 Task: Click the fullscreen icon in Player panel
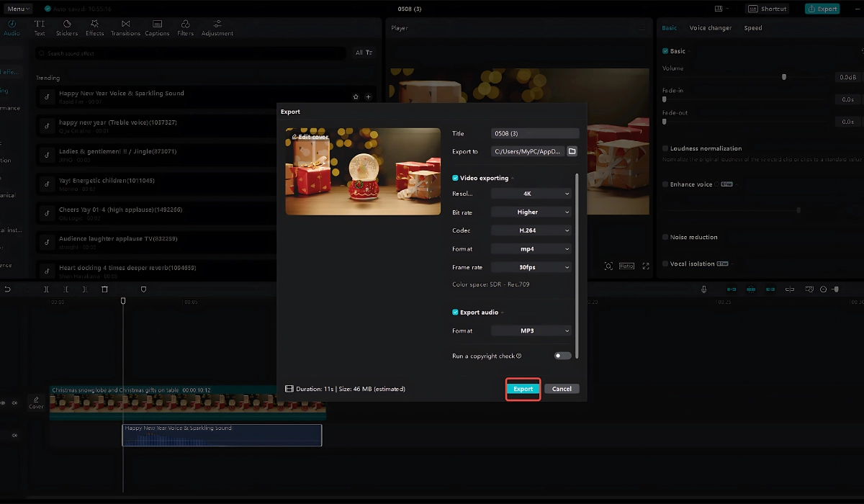coord(645,266)
